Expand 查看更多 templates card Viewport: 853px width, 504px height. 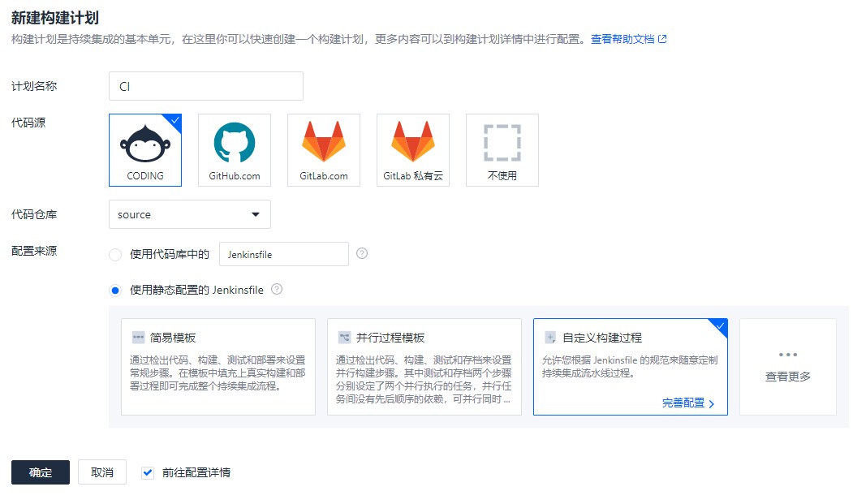787,367
